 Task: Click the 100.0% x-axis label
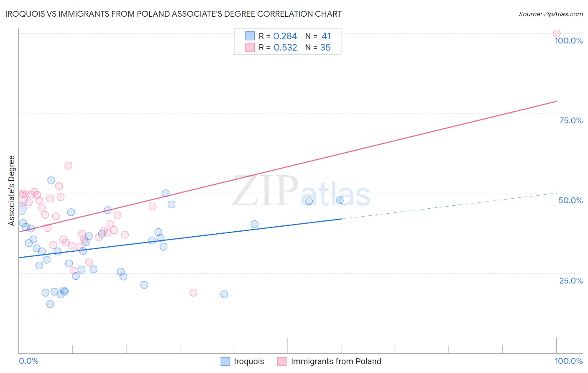pos(569,361)
